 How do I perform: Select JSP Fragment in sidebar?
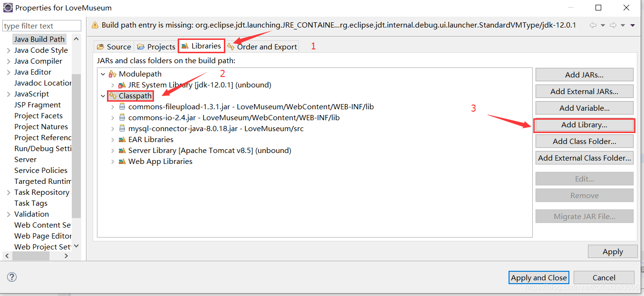click(38, 105)
